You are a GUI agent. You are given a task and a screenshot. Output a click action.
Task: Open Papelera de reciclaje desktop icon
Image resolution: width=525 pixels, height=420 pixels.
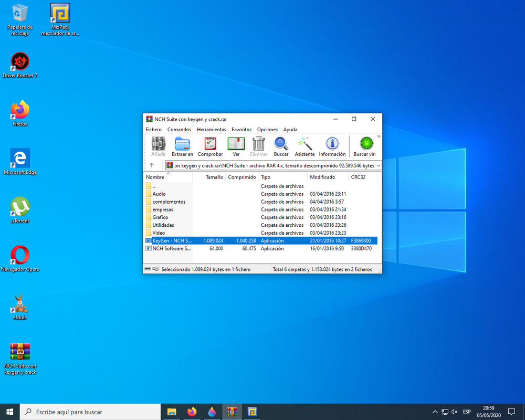(20, 20)
